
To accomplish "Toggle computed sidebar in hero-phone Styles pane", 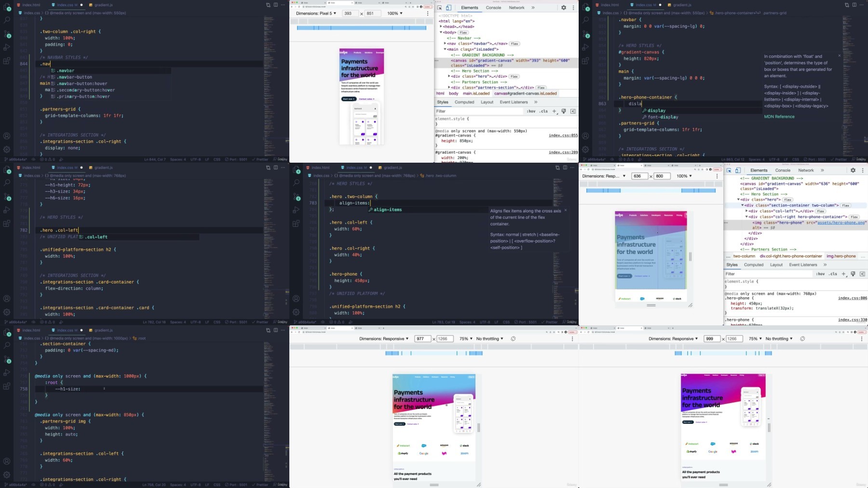I will pos(862,274).
